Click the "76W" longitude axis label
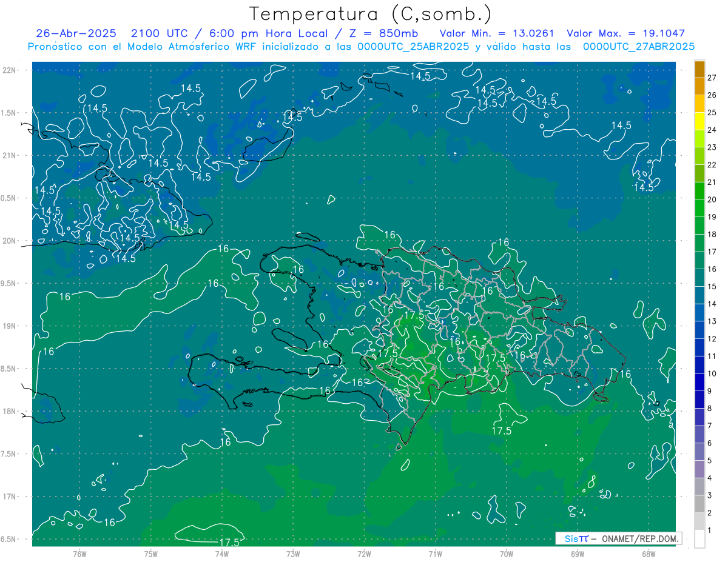The height and width of the screenshot is (562, 728). pyautogui.click(x=79, y=554)
